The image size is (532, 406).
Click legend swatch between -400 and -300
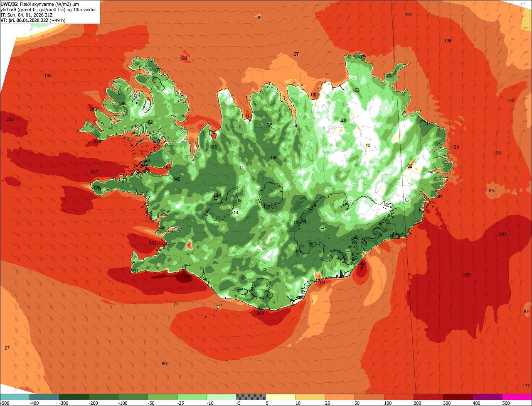pyautogui.click(x=44, y=397)
